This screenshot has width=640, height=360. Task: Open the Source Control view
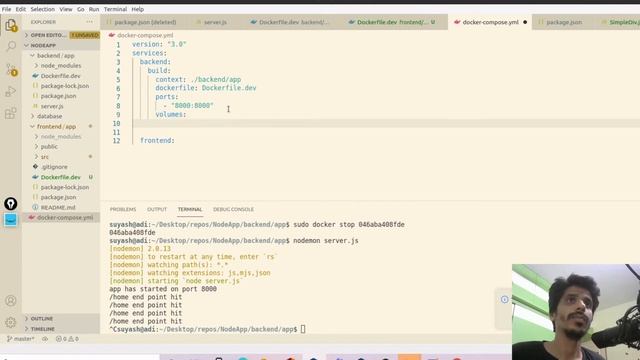[x=11, y=69]
